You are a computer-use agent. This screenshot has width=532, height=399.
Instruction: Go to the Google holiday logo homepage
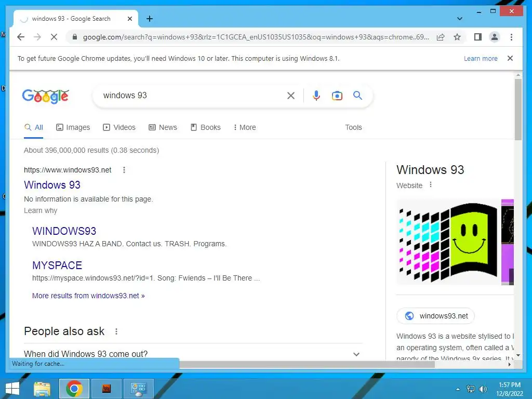pyautogui.click(x=46, y=96)
